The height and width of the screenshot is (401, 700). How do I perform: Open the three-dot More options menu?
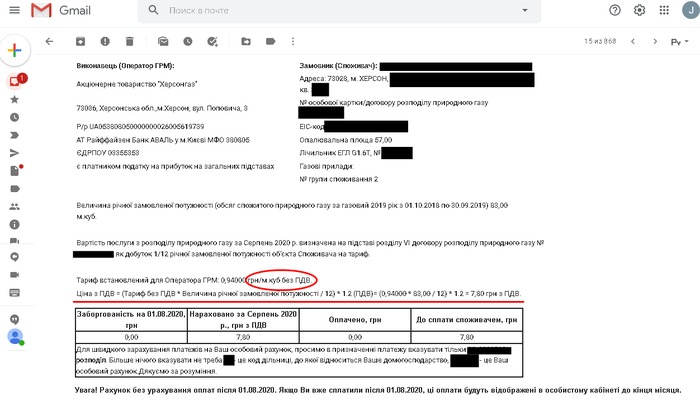click(x=294, y=42)
